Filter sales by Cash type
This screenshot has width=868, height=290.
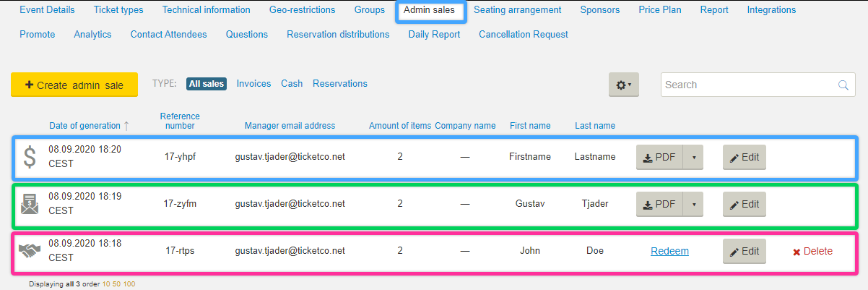tap(292, 83)
